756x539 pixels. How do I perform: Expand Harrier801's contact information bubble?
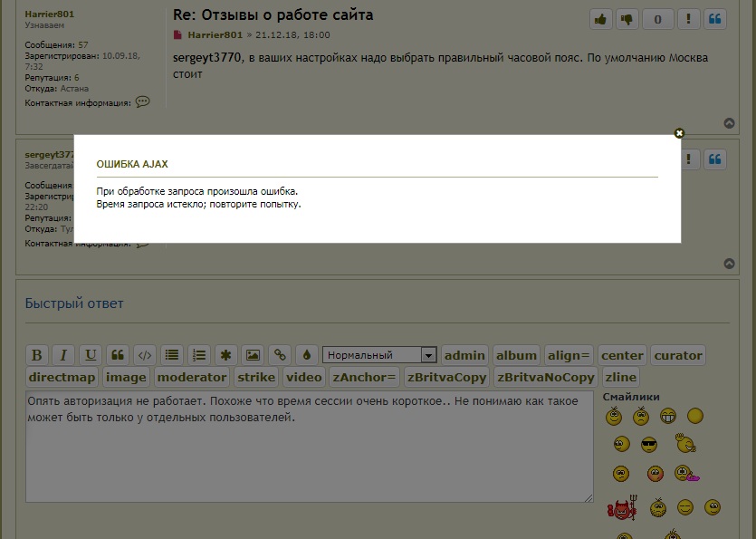point(142,102)
